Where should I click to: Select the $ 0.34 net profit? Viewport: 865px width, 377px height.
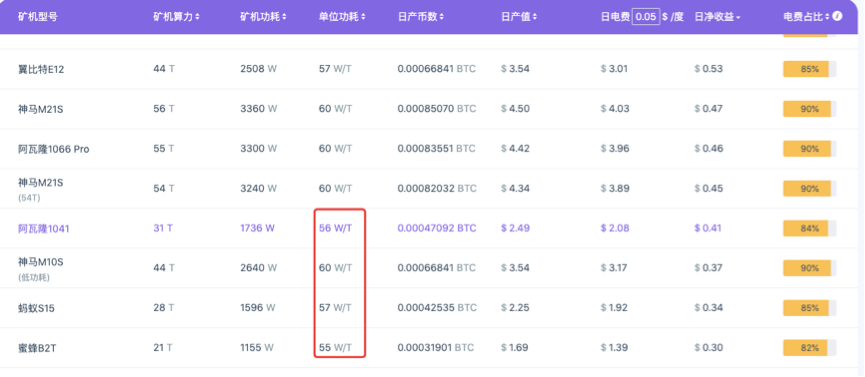click(x=708, y=308)
